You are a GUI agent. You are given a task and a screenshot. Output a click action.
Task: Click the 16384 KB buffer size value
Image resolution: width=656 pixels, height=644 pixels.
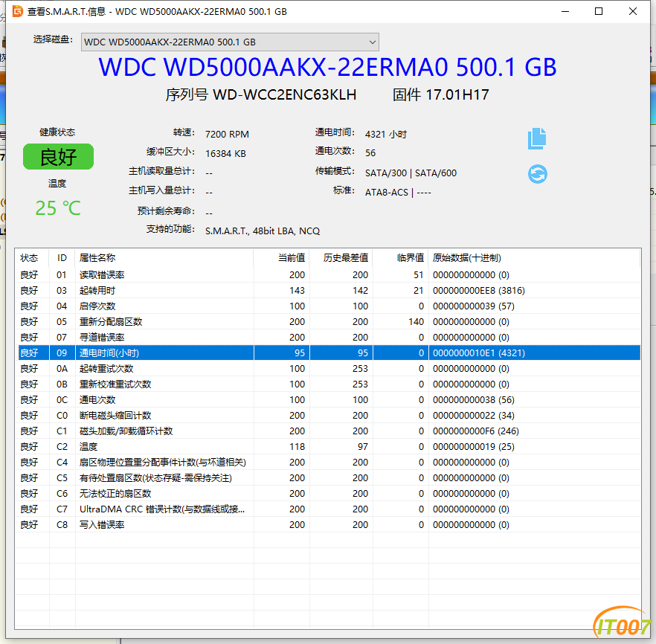click(225, 153)
